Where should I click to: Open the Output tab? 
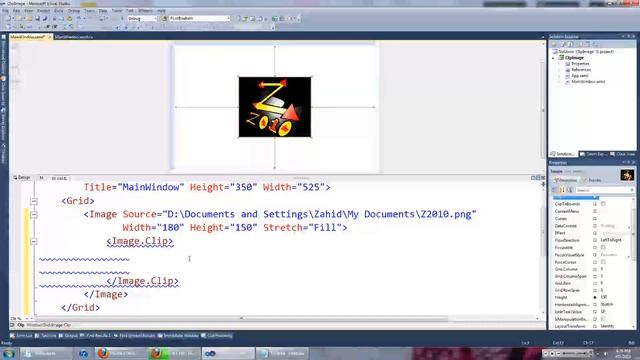point(68,336)
